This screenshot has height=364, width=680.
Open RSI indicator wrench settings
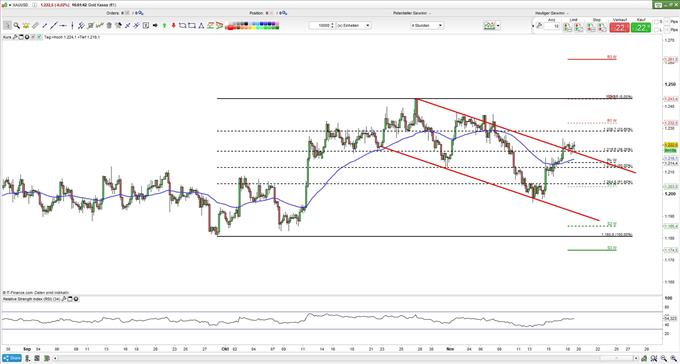[x=63, y=299]
